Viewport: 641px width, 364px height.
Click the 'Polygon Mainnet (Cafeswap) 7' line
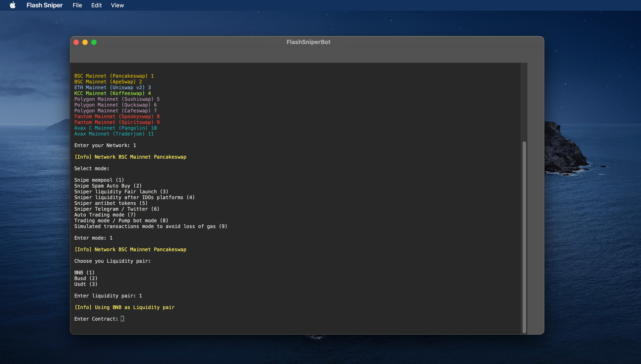pyautogui.click(x=116, y=111)
